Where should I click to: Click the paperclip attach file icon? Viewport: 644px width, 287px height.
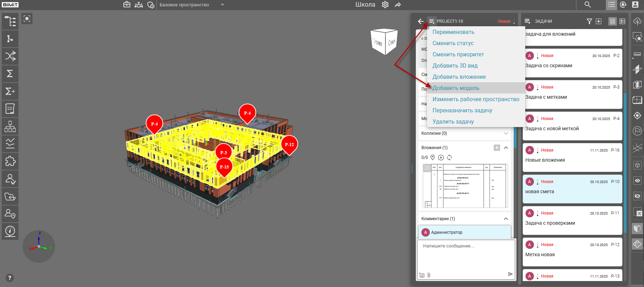429,275
